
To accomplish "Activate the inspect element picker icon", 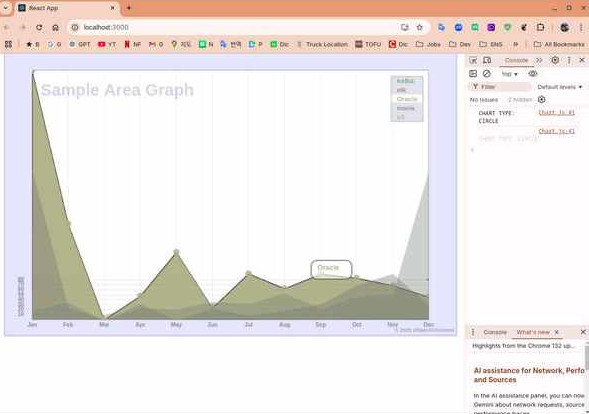I will click(473, 60).
